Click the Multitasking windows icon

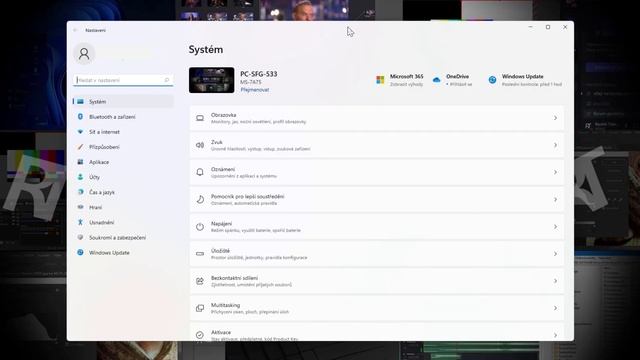[x=200, y=308]
